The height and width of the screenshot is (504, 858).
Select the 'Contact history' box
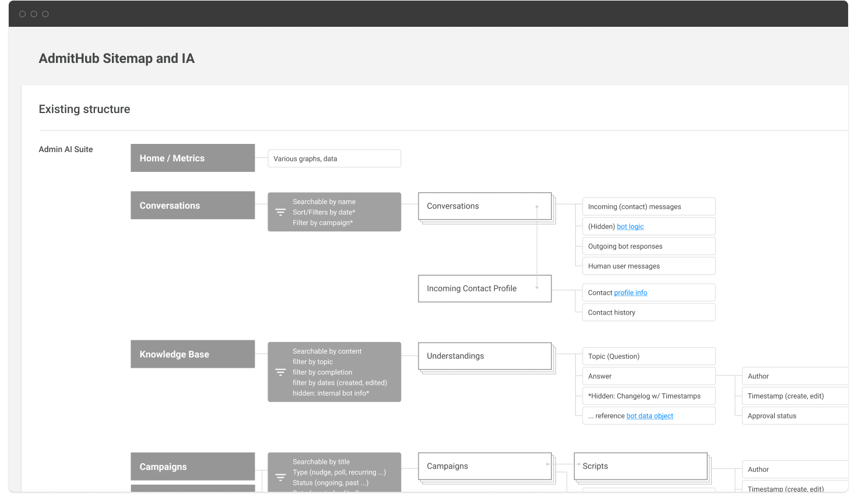click(x=648, y=313)
